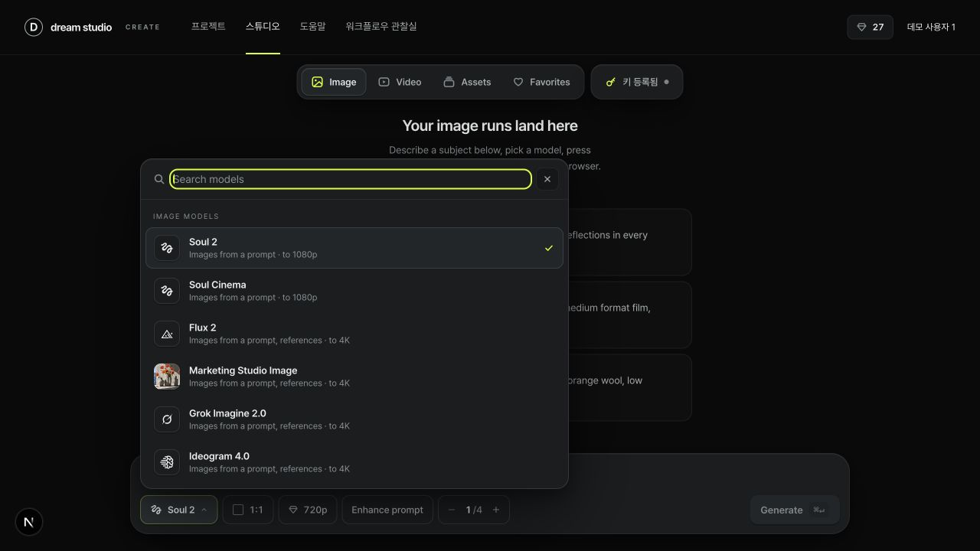Click the Dream Studio logo icon
This screenshot has height=551, width=980.
pos(34,28)
